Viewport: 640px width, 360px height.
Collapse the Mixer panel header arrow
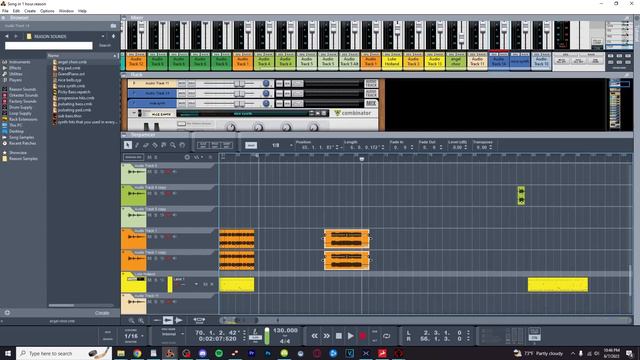tap(124, 18)
